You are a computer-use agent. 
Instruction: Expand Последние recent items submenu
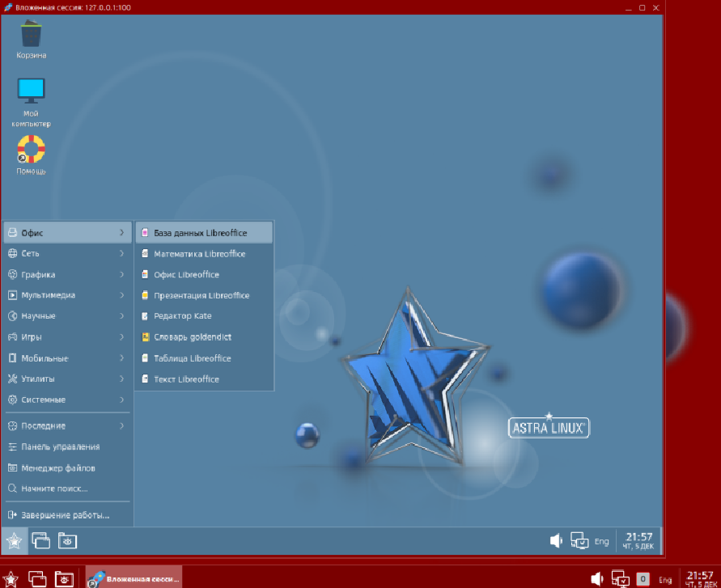point(68,425)
